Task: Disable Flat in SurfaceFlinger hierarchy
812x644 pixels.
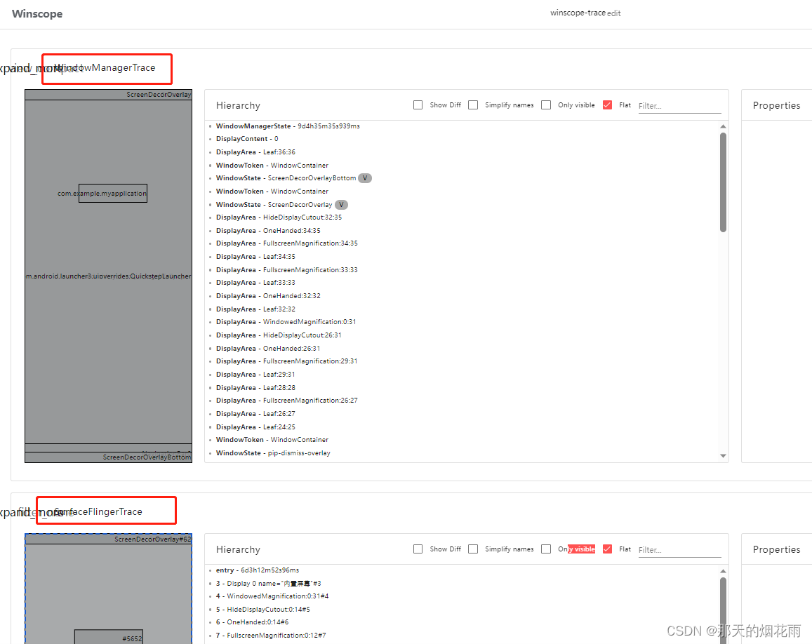Action: [x=607, y=549]
